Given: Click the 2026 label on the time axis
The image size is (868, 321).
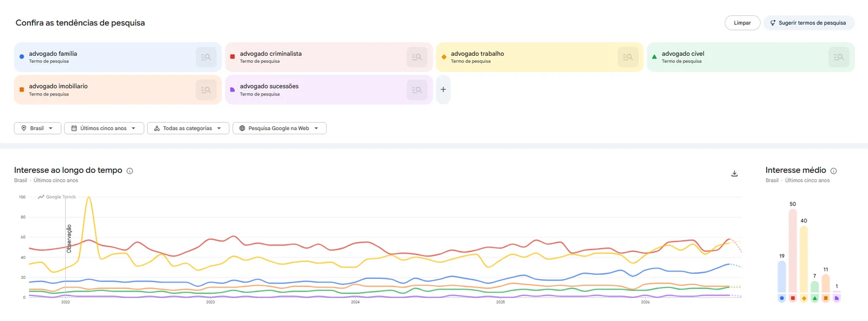Looking at the screenshot, I should click(x=646, y=302).
